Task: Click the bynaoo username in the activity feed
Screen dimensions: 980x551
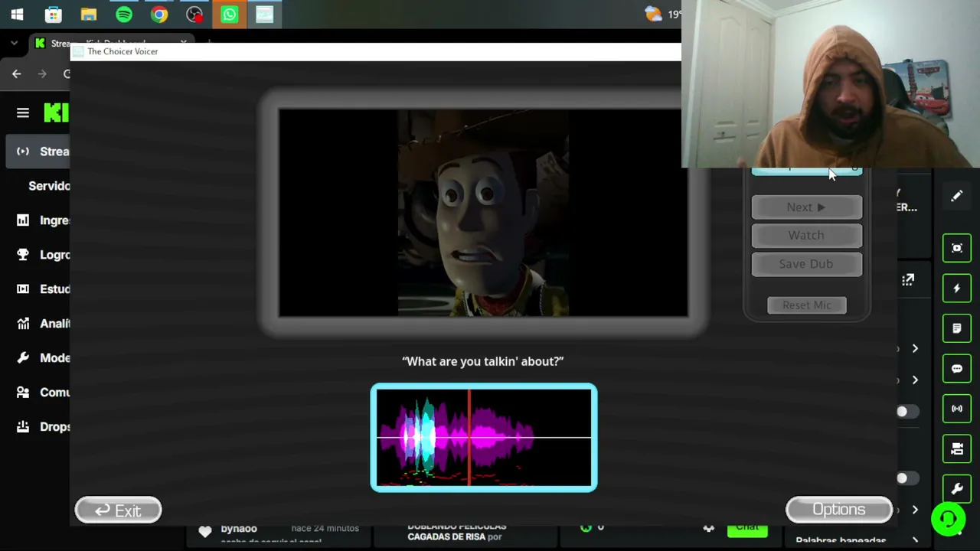Action: pos(239,529)
